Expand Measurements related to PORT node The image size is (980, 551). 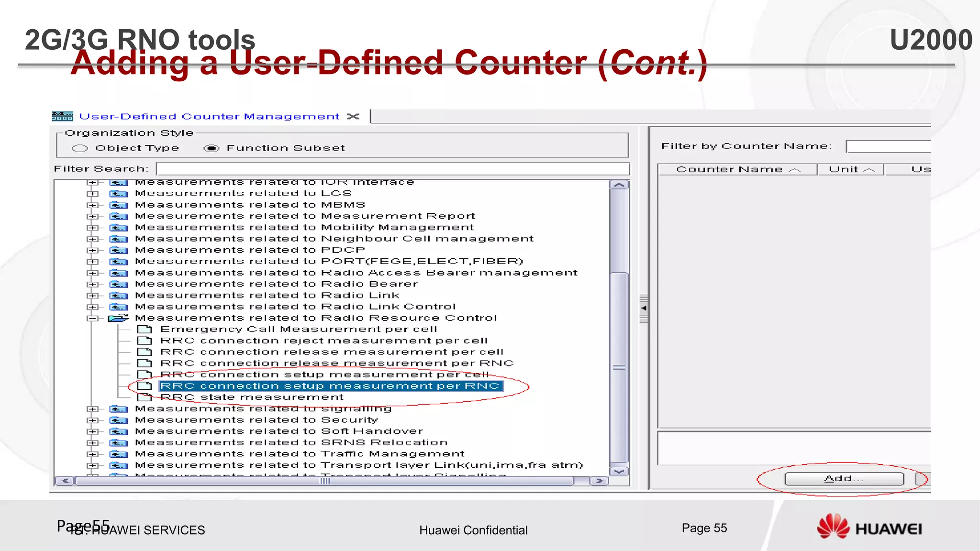pyautogui.click(x=93, y=262)
